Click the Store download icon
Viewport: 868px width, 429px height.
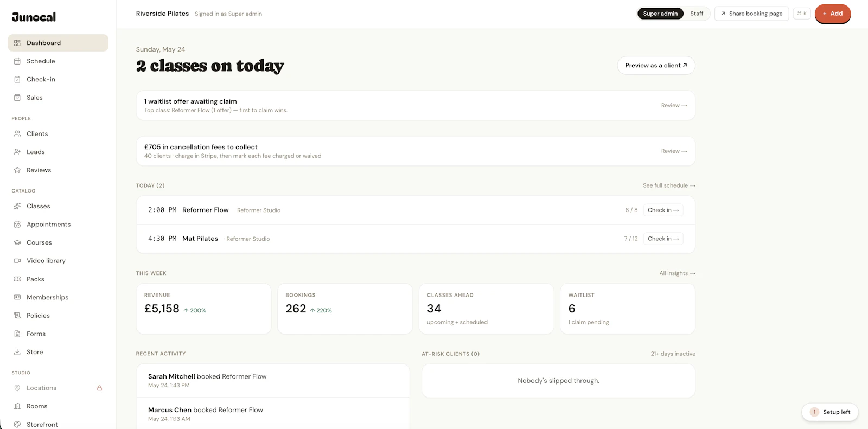click(x=17, y=352)
